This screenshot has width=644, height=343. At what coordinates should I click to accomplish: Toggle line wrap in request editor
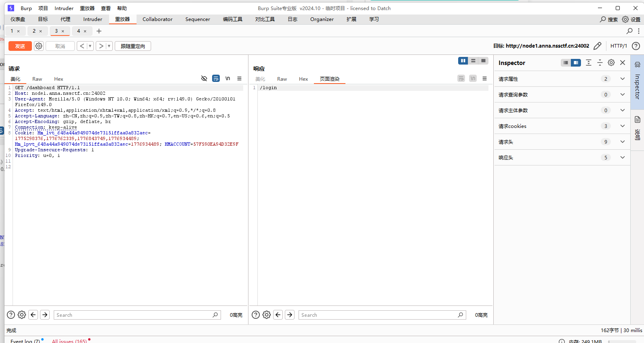coord(216,79)
